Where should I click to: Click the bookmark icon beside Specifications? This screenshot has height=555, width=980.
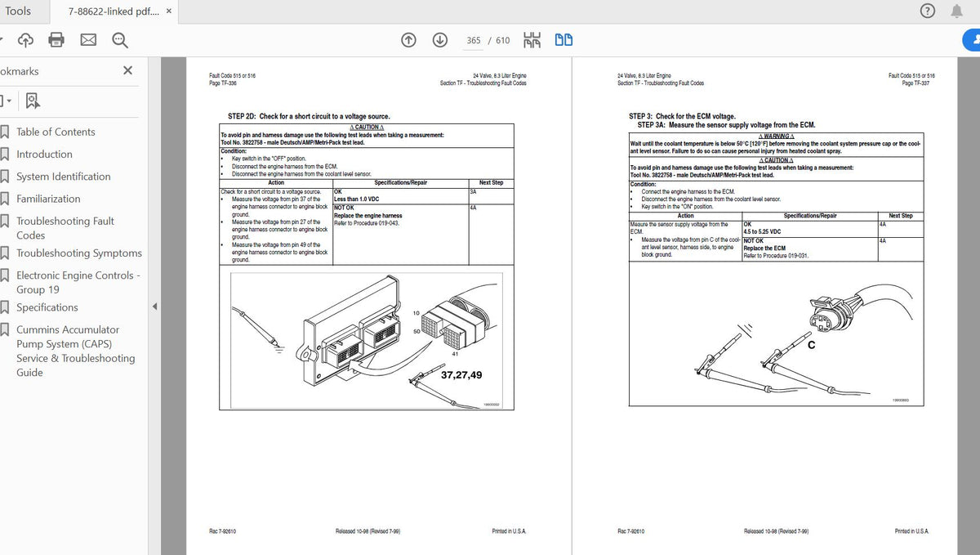click(x=5, y=307)
